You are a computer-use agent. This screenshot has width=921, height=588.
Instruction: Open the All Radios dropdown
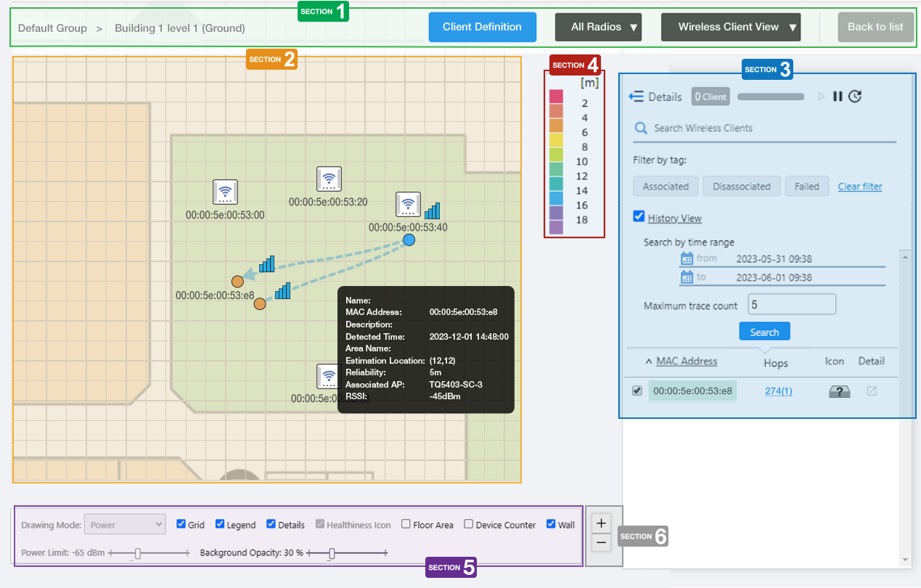click(x=598, y=27)
